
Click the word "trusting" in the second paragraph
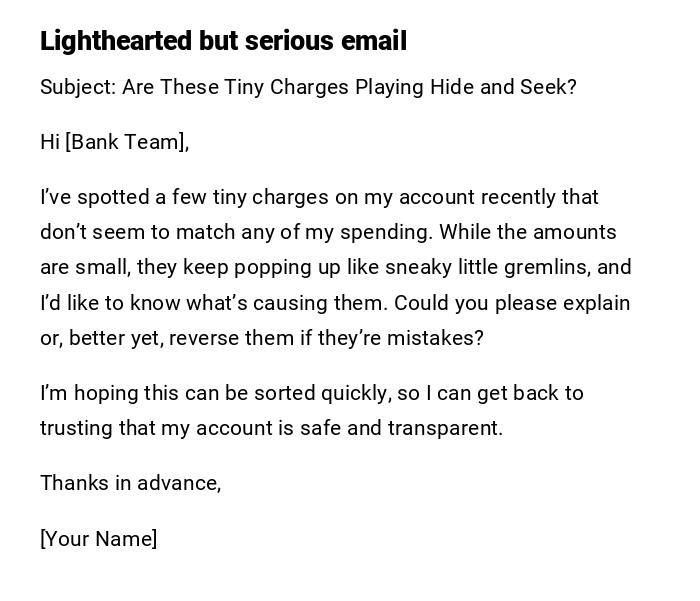(x=74, y=428)
